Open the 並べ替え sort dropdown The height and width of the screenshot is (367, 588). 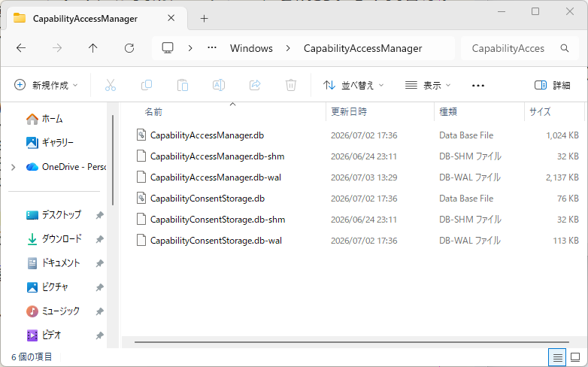point(353,85)
